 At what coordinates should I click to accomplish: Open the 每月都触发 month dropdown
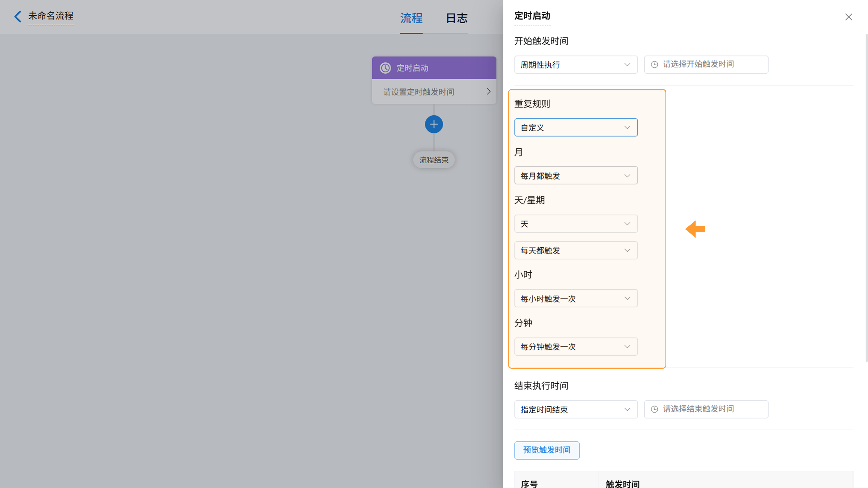click(576, 176)
